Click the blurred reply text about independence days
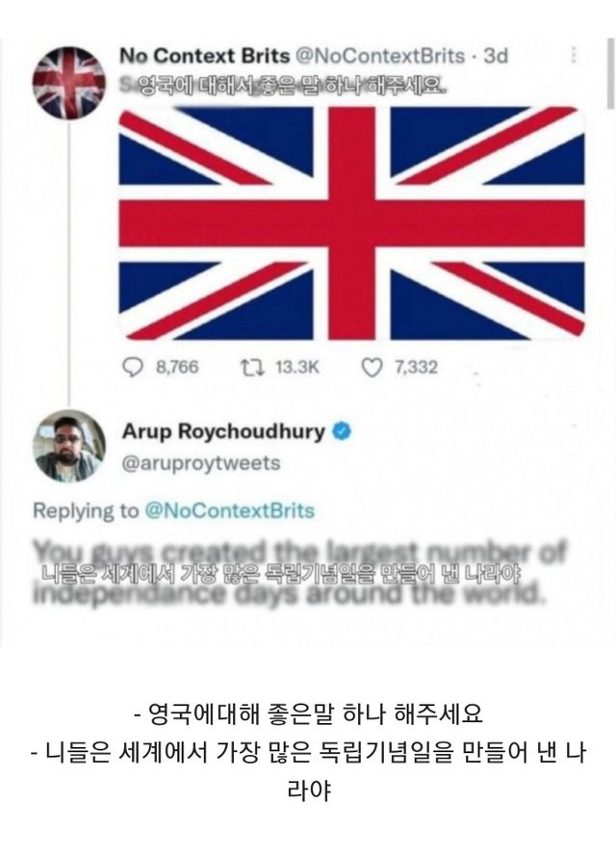 click(300, 573)
